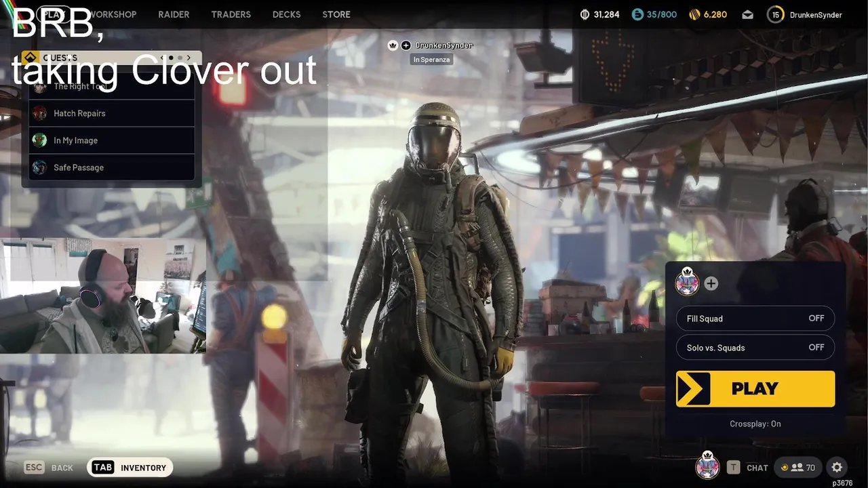Click the Crossplay: On setting
The height and width of the screenshot is (488, 868).
(755, 424)
